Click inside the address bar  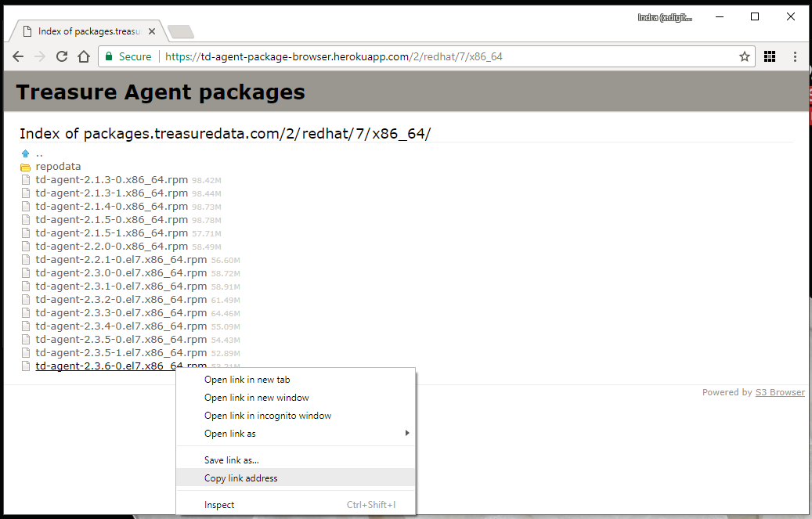point(352,56)
